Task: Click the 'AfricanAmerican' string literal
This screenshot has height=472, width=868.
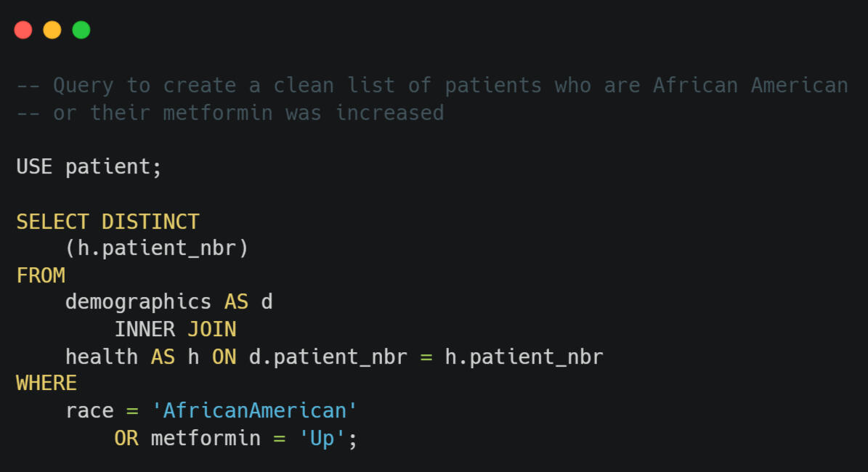Action: 255,410
